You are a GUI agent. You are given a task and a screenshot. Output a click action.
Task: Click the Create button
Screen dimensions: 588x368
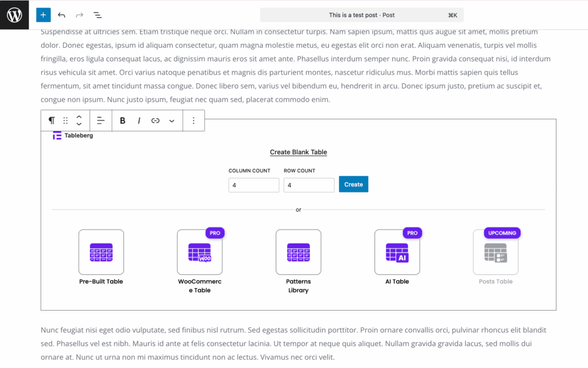click(354, 184)
